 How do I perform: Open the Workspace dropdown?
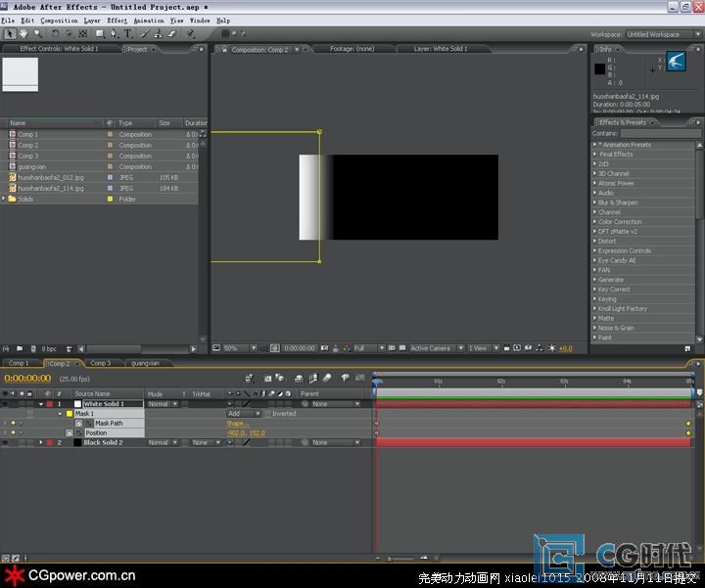[x=663, y=34]
